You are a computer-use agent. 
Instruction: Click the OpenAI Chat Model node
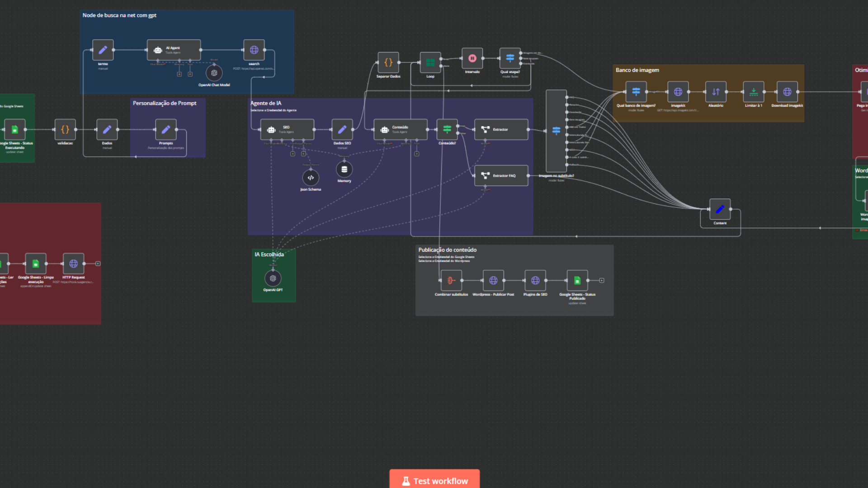click(x=214, y=73)
